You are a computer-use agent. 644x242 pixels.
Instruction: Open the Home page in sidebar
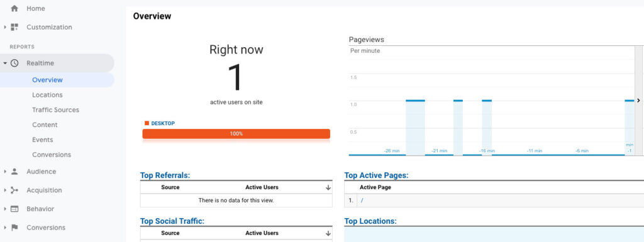tap(36, 8)
